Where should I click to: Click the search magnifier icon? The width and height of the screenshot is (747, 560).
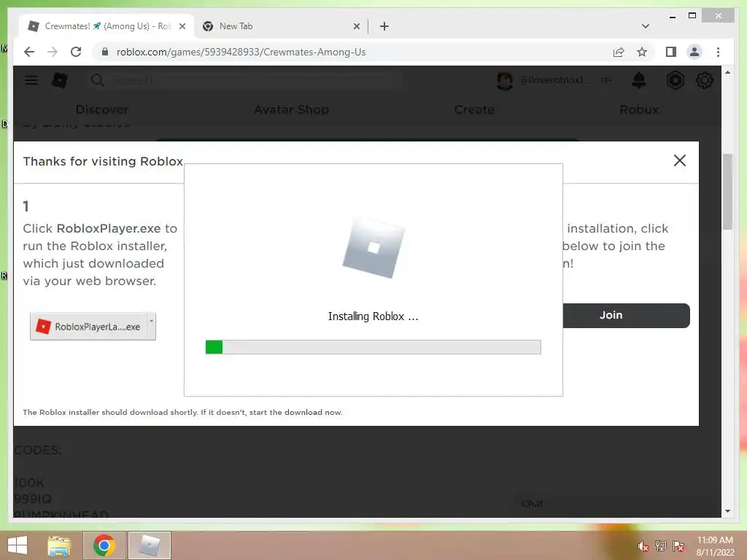click(x=97, y=80)
